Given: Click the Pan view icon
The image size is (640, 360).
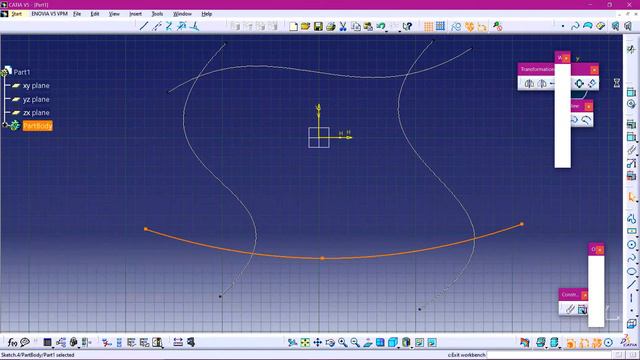Looking at the screenshot, I should click(318, 342).
